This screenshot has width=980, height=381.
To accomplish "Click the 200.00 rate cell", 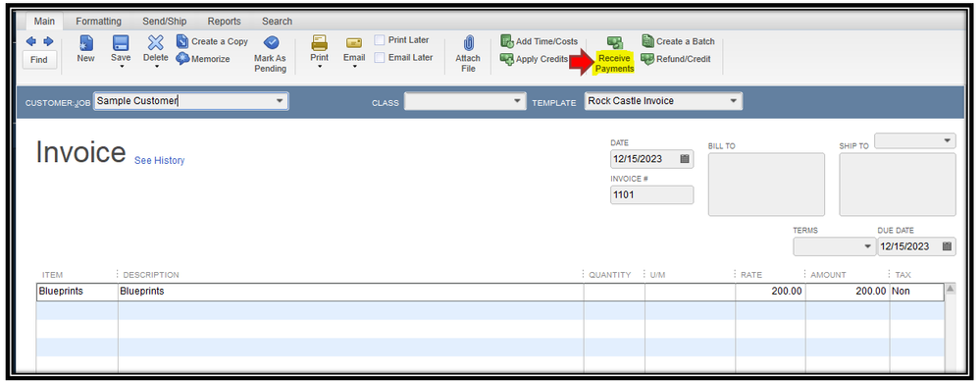I will (770, 292).
